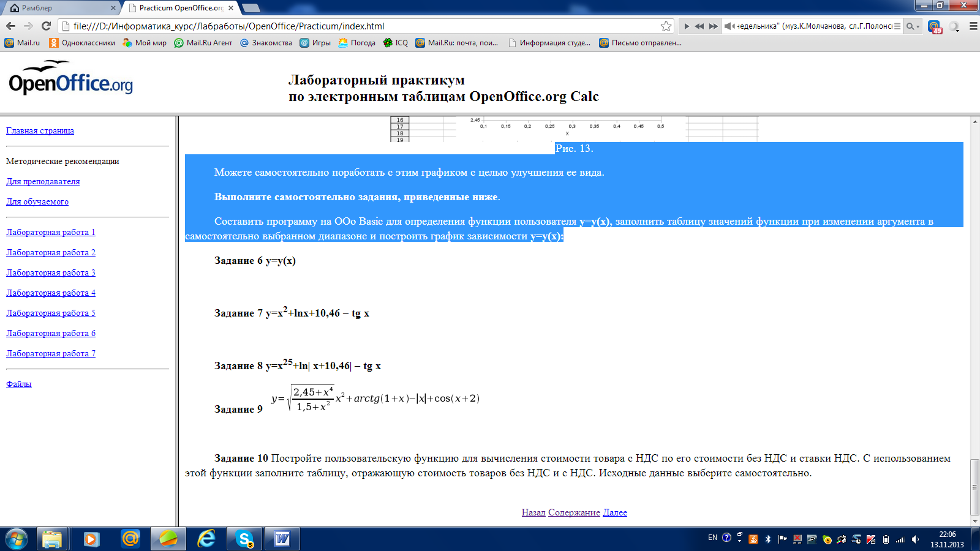980x551 pixels.
Task: Click the OpenOffice.org logo
Action: (70, 78)
